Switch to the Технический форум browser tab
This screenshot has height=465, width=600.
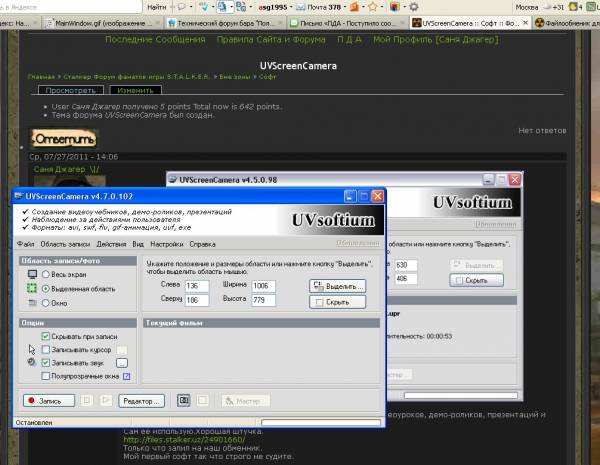pyautogui.click(x=226, y=23)
